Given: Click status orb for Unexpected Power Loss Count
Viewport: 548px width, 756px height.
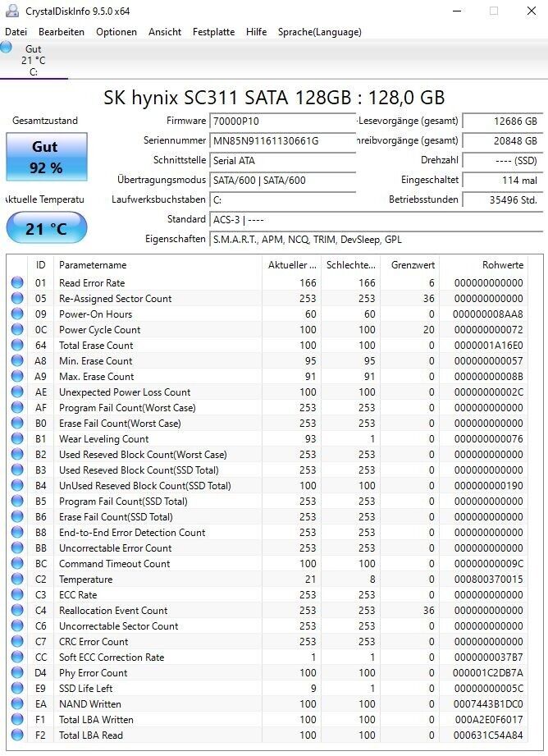Looking at the screenshot, I should coord(17,392).
